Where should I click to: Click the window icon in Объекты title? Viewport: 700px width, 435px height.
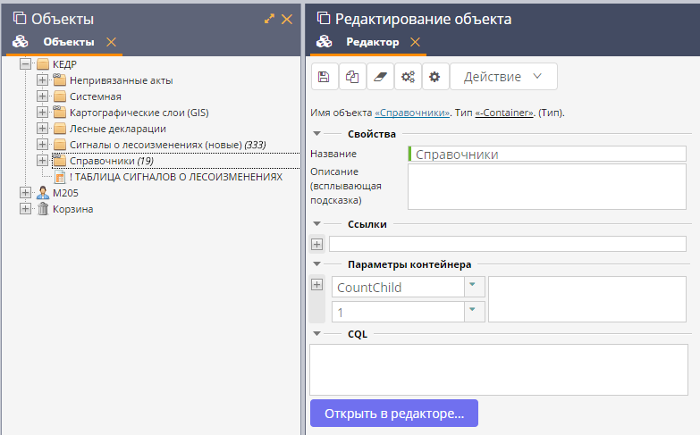[x=19, y=18]
